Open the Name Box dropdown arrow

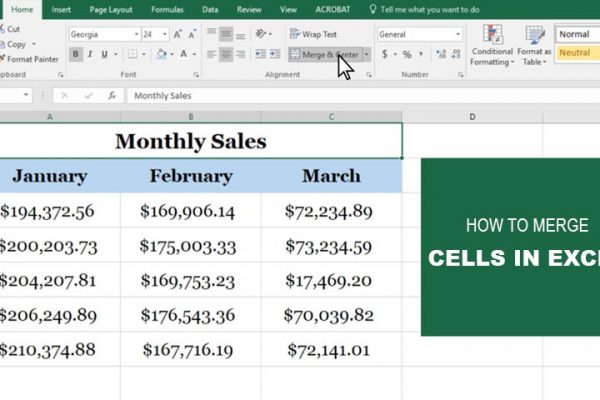(x=26, y=95)
